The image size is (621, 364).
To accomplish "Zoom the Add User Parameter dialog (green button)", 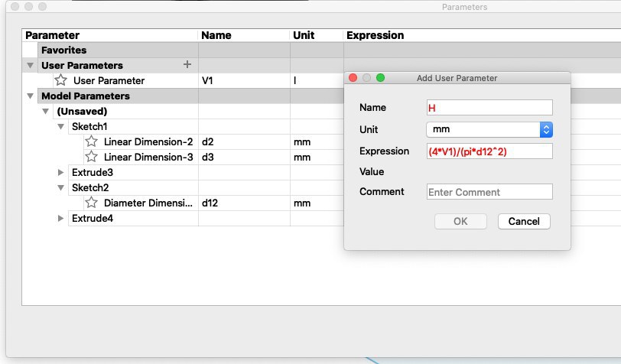I will tap(380, 78).
